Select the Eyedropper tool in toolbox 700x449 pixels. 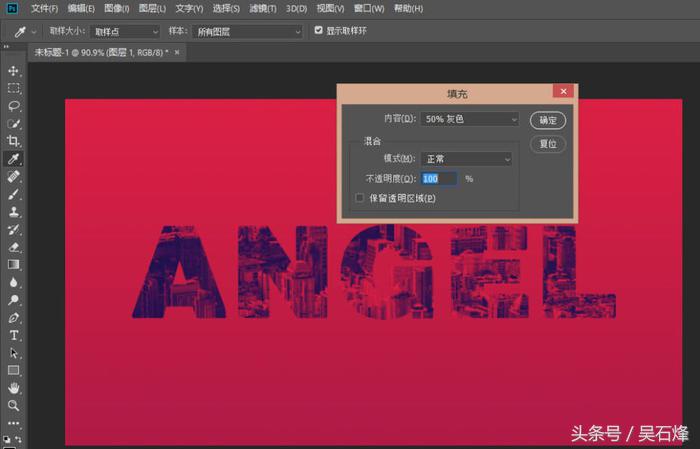(13, 159)
